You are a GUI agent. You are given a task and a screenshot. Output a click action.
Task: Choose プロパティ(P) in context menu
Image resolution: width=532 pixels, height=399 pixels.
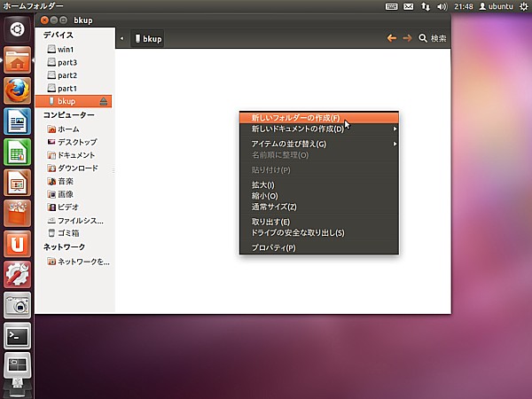319,247
